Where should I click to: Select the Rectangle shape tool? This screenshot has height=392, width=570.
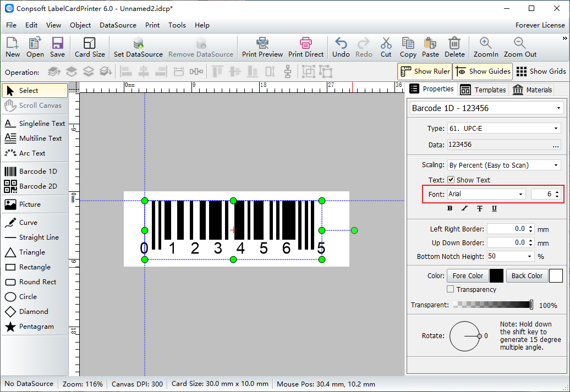tap(35, 267)
